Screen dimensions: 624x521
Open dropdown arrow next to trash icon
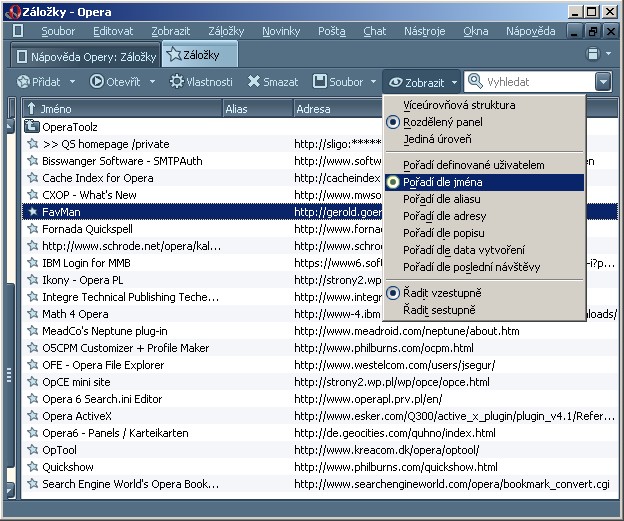tap(608, 53)
